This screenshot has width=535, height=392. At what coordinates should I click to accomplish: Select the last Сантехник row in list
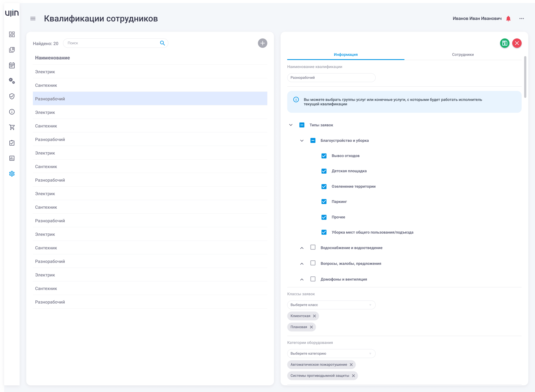150,289
